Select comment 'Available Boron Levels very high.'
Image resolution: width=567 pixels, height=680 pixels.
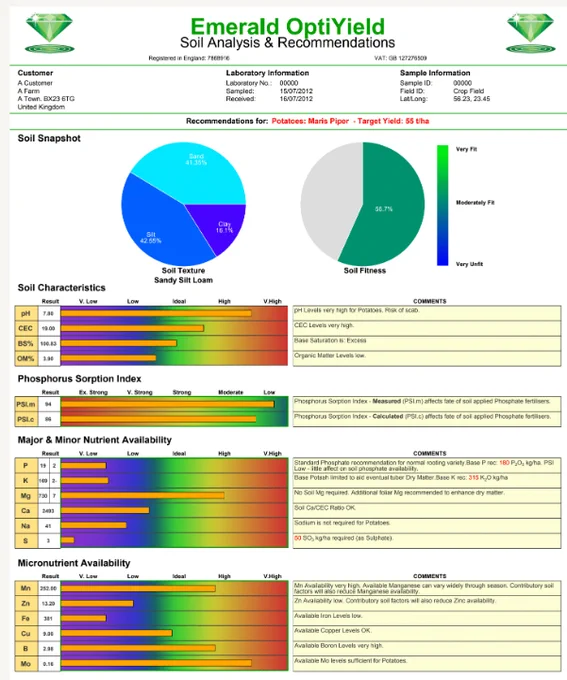pyautogui.click(x=338, y=646)
